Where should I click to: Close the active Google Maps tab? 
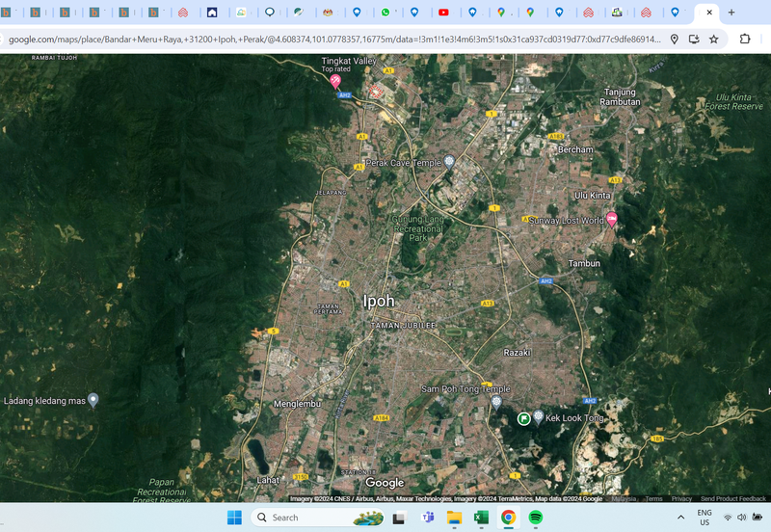click(x=709, y=13)
